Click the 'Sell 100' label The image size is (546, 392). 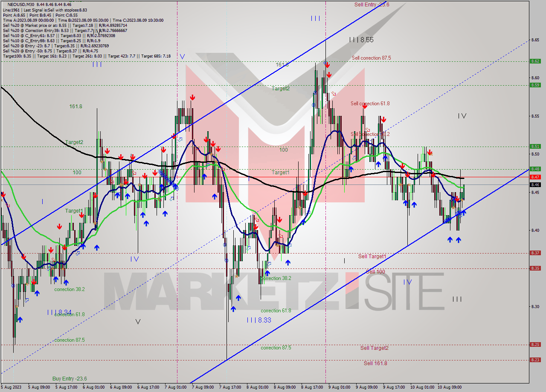tap(375, 271)
